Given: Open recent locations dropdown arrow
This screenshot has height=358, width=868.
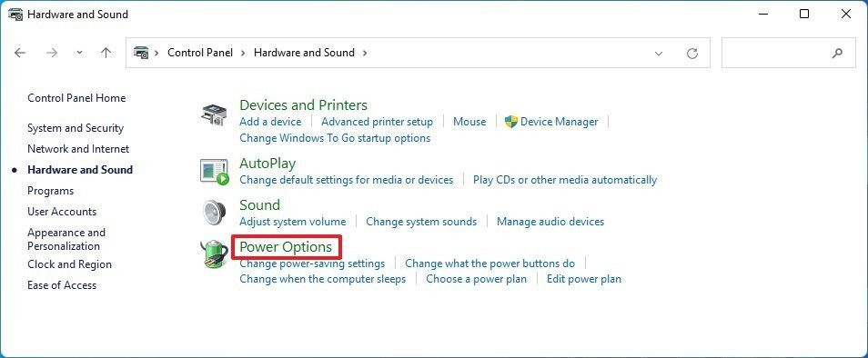Looking at the screenshot, I should pos(79,53).
